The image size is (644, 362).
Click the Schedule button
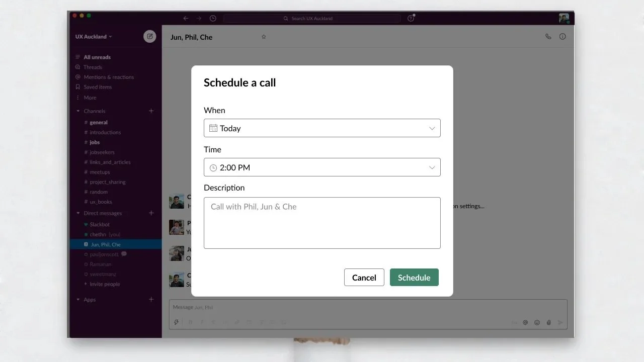[x=414, y=278]
